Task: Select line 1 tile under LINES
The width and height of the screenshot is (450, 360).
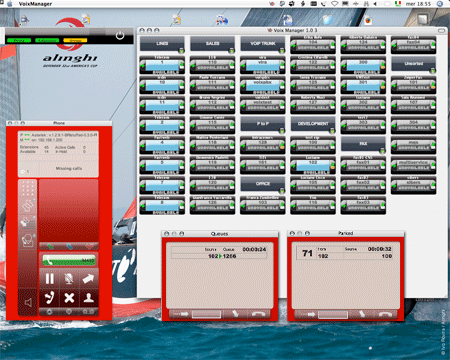Action: (x=162, y=65)
